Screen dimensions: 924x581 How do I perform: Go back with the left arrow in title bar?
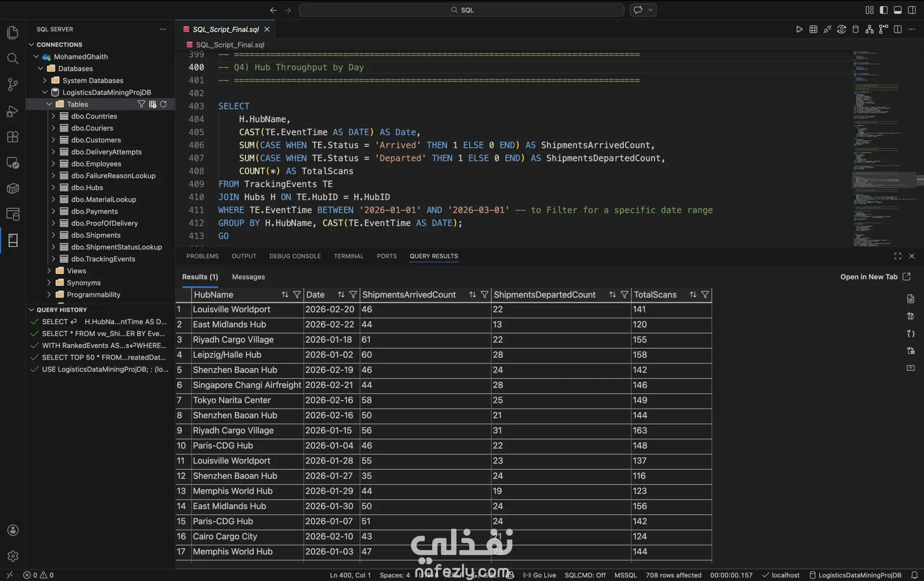tap(273, 10)
